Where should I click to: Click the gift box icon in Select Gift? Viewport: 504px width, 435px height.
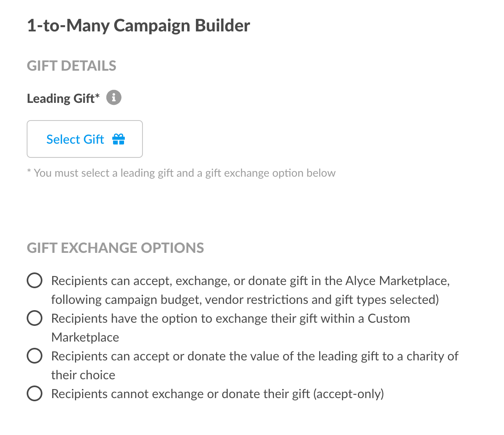point(119,139)
